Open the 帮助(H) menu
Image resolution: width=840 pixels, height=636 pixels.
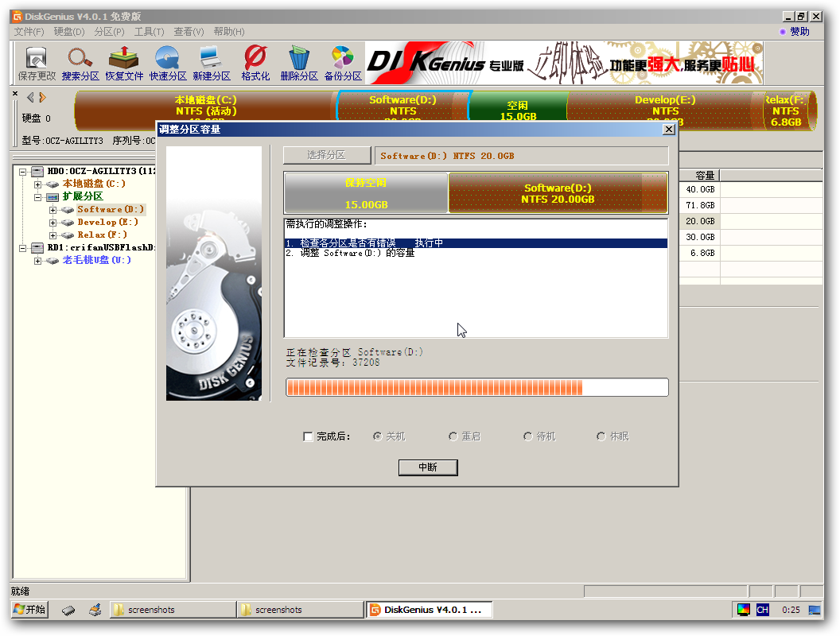229,32
